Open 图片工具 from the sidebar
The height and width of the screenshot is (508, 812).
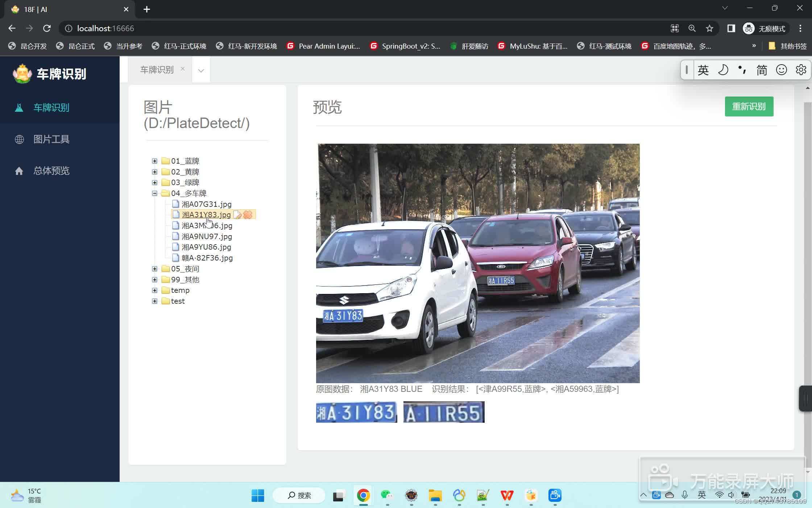point(51,139)
